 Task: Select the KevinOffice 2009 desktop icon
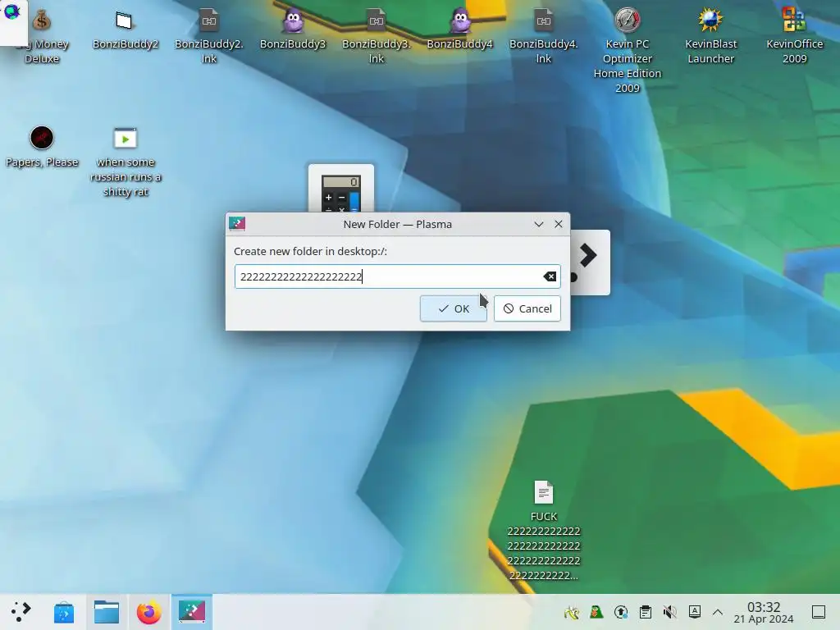coord(794,36)
